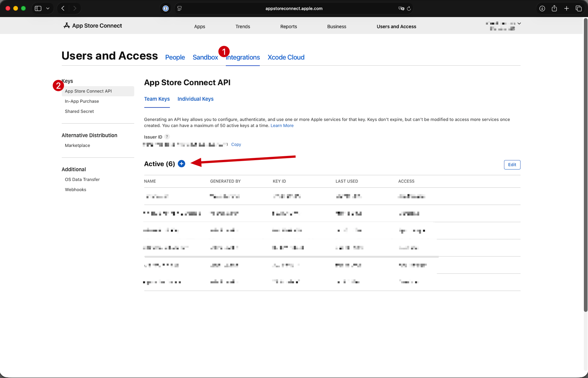Click the plus icon to add an Active key
Screen dimensions: 588x378
(x=181, y=164)
